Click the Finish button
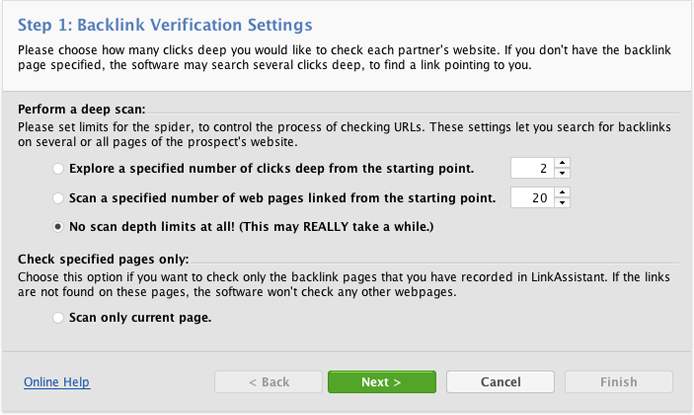 [x=619, y=382]
